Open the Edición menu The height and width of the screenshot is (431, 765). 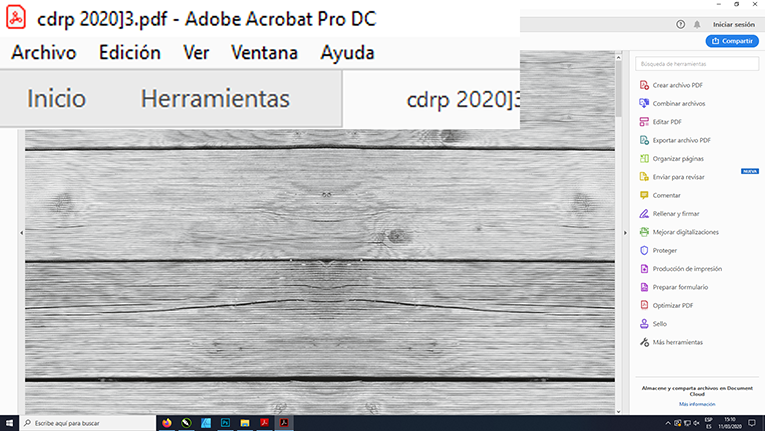click(130, 52)
